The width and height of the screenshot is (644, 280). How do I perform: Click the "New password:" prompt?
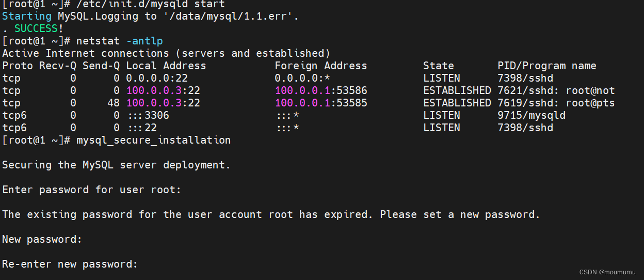click(42, 239)
